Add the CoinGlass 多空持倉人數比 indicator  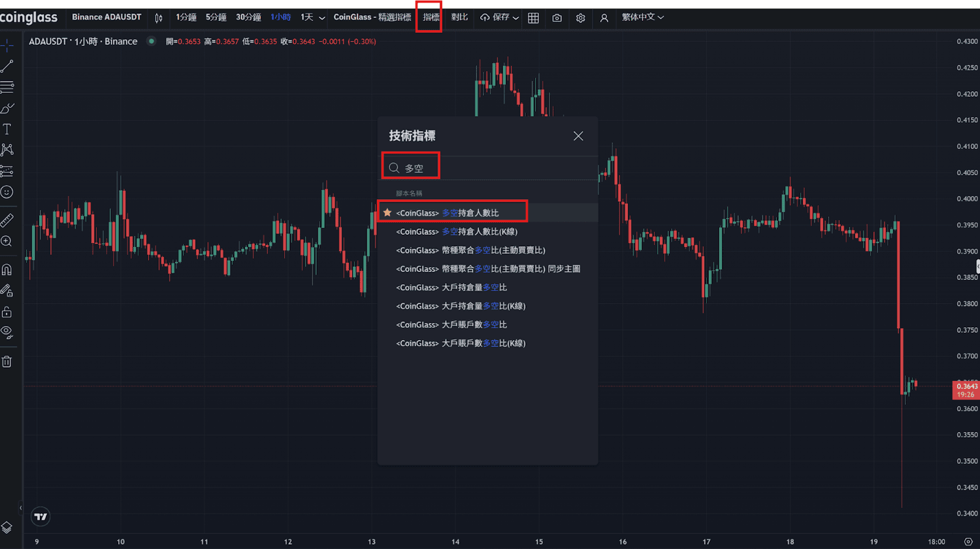click(x=488, y=212)
